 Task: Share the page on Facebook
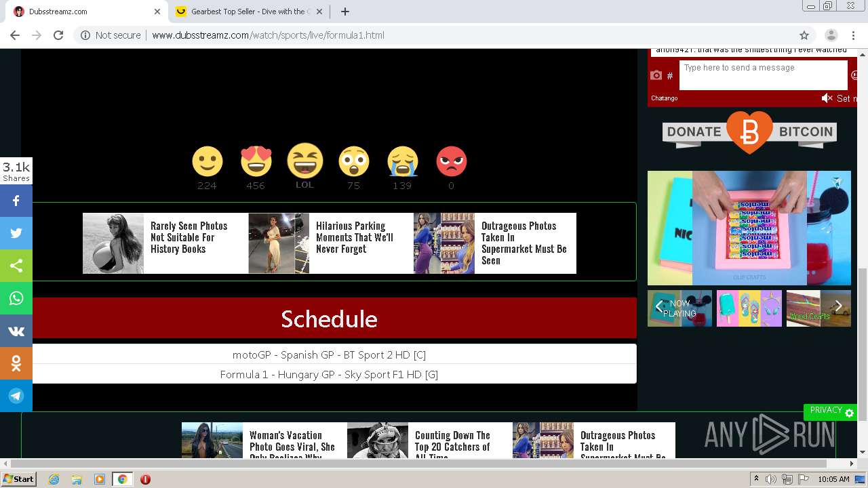(x=16, y=201)
